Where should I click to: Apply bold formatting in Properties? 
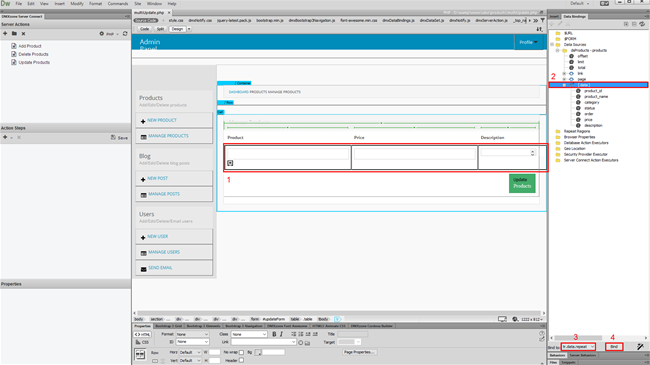pyautogui.click(x=274, y=334)
